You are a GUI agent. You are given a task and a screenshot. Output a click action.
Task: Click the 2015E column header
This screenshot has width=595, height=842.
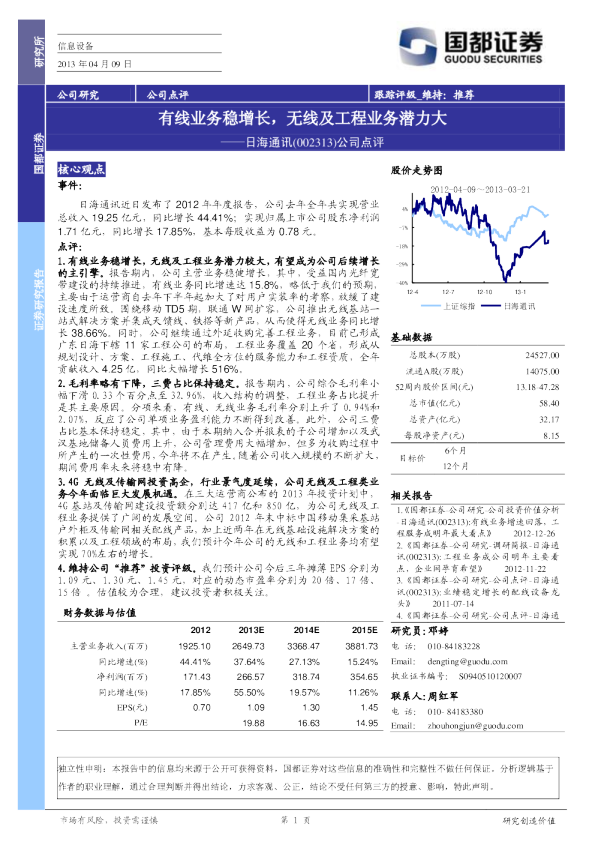365,630
